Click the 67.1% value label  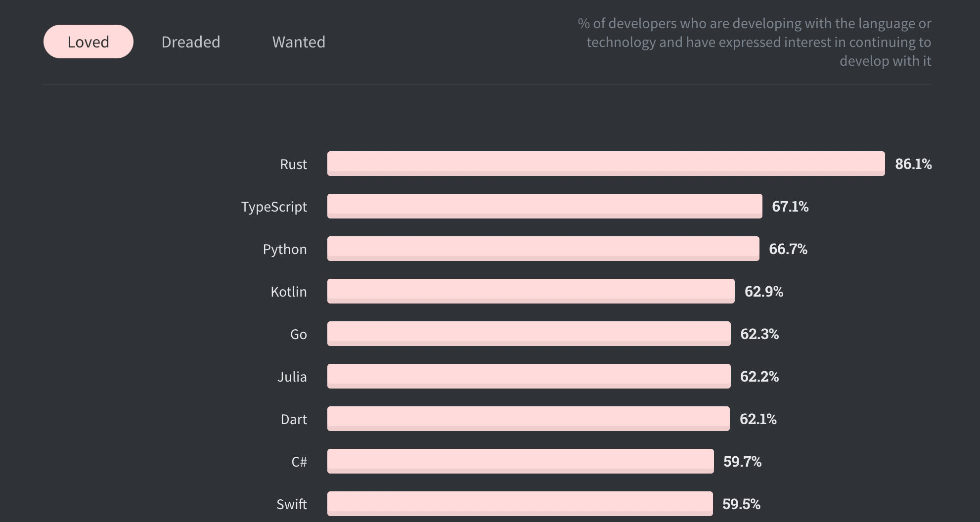point(790,207)
